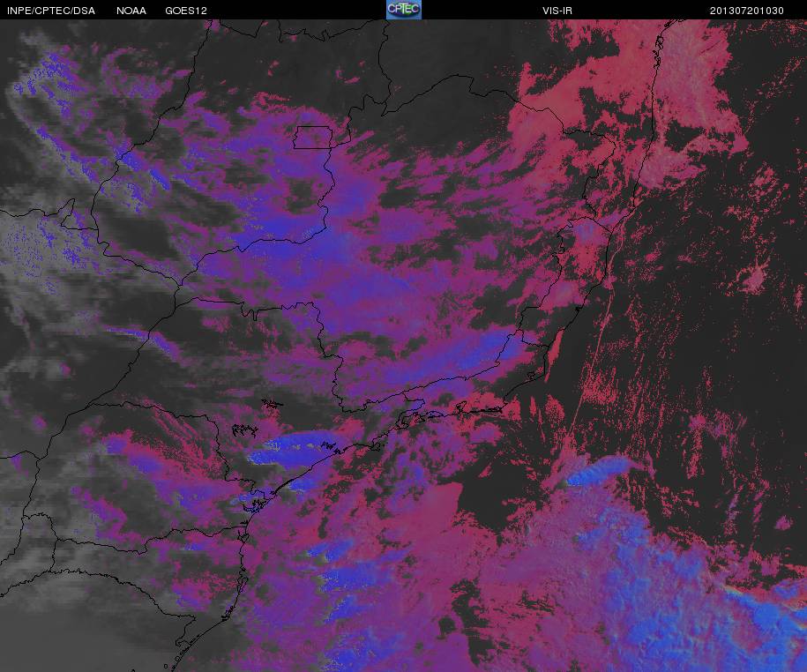Click the 201307201030 timestamp

(x=747, y=11)
